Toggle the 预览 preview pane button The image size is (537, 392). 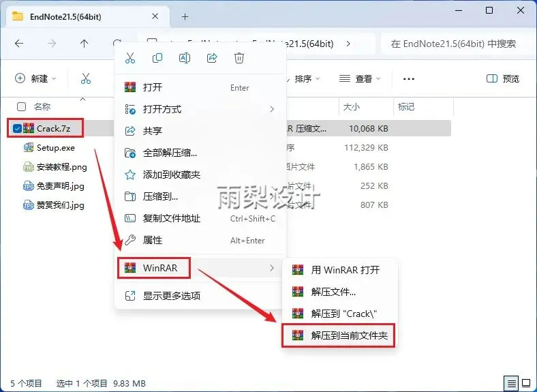[x=503, y=79]
